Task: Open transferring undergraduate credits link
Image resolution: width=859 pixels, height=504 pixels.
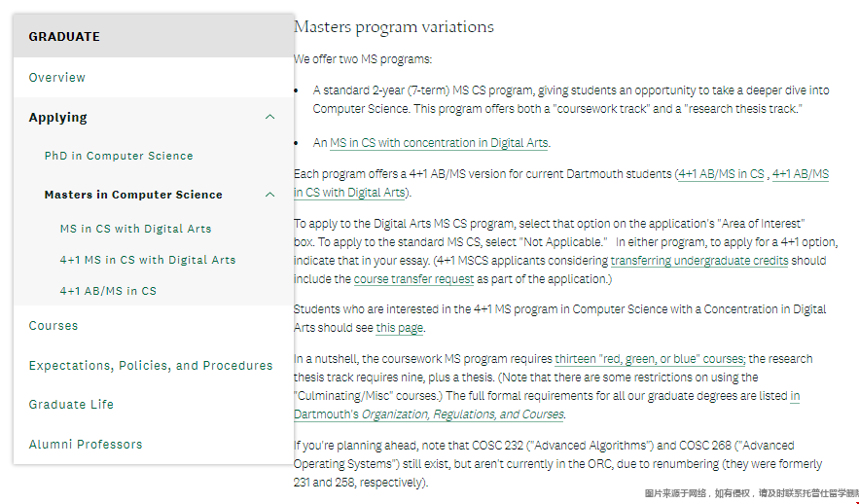Action: coord(698,261)
